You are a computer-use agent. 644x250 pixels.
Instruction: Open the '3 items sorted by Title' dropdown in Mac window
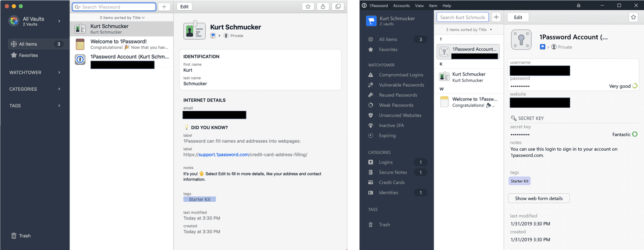(x=122, y=18)
